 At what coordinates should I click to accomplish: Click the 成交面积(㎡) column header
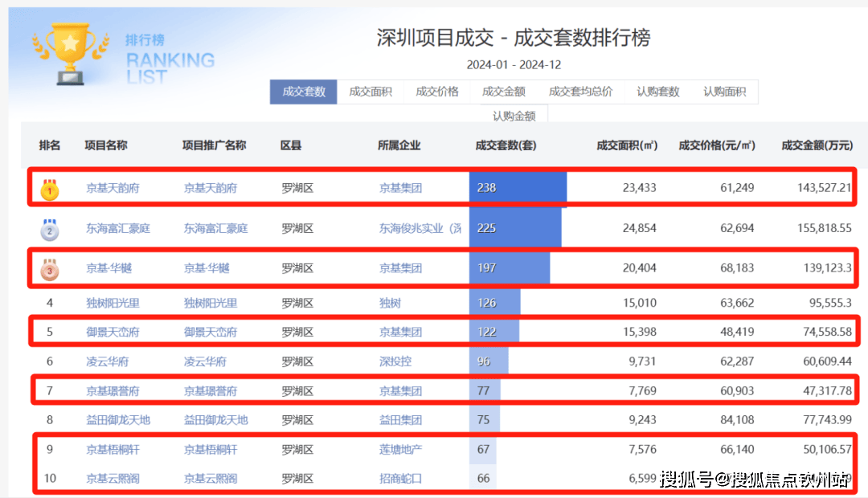coord(627,145)
